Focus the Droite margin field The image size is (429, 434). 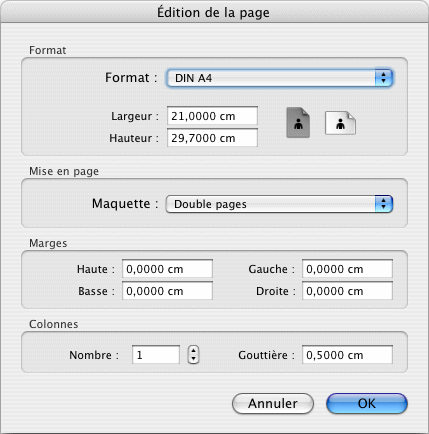point(347,291)
